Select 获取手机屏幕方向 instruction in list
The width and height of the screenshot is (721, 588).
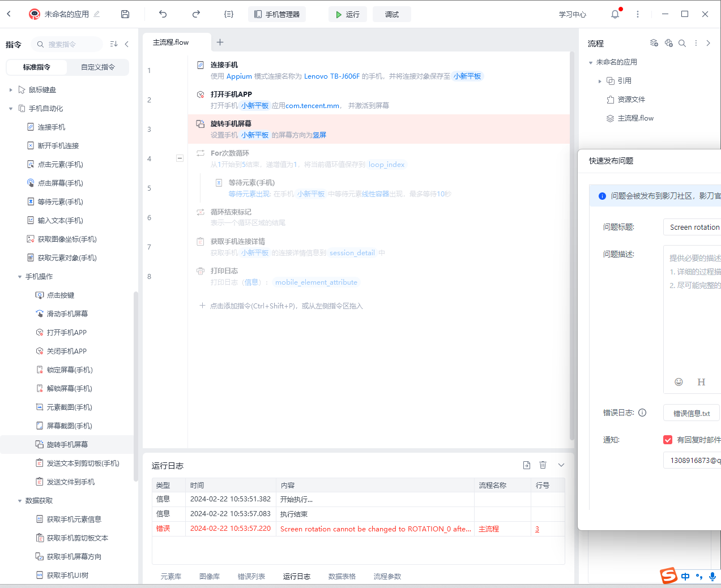pos(74,557)
